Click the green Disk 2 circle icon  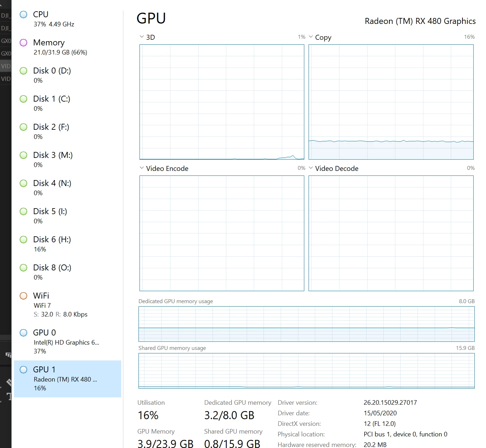click(24, 127)
